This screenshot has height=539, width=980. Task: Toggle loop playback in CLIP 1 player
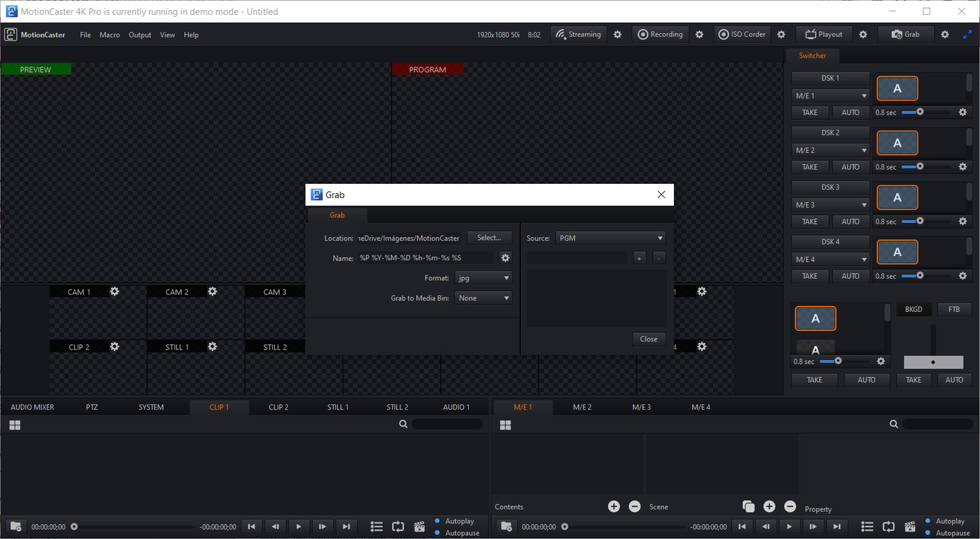point(398,527)
